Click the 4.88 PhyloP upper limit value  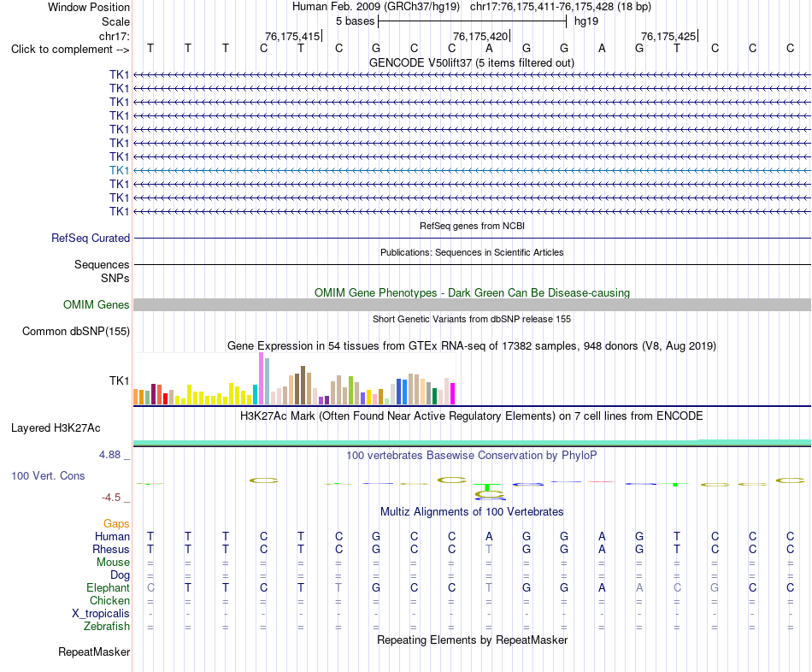109,455
